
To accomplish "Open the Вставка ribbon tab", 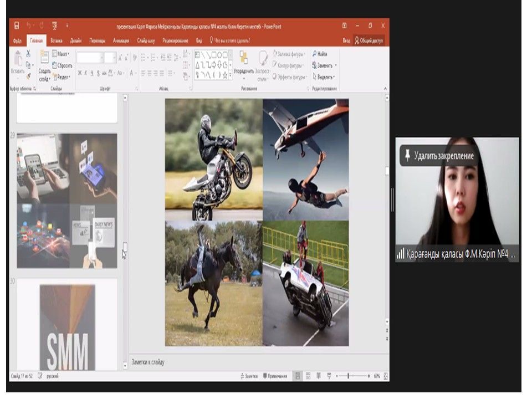I will (56, 40).
